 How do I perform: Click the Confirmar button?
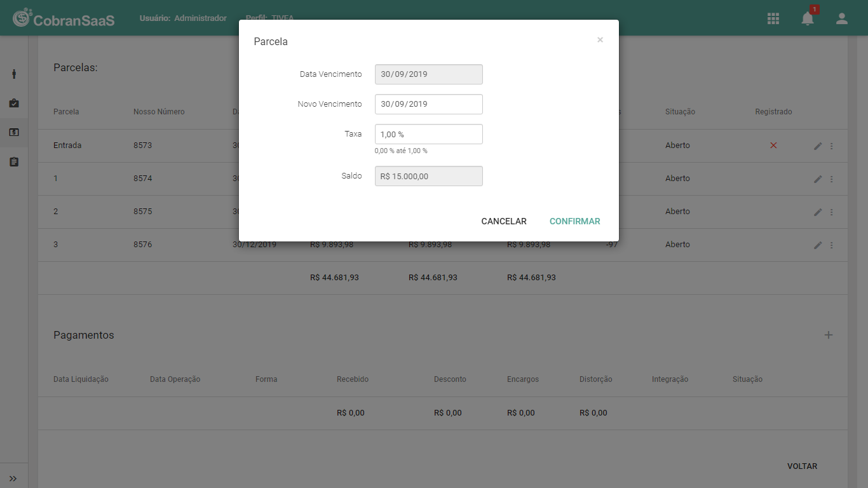tap(575, 221)
